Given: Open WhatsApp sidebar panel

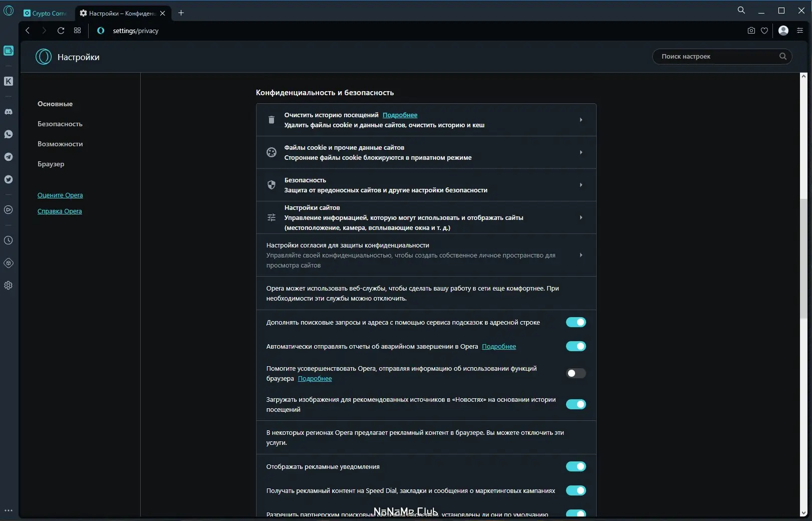Looking at the screenshot, I should coord(9,134).
